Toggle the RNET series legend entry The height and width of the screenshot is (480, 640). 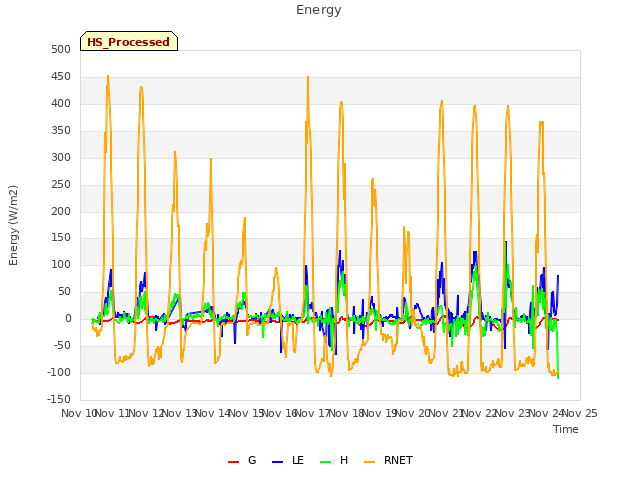tap(388, 460)
